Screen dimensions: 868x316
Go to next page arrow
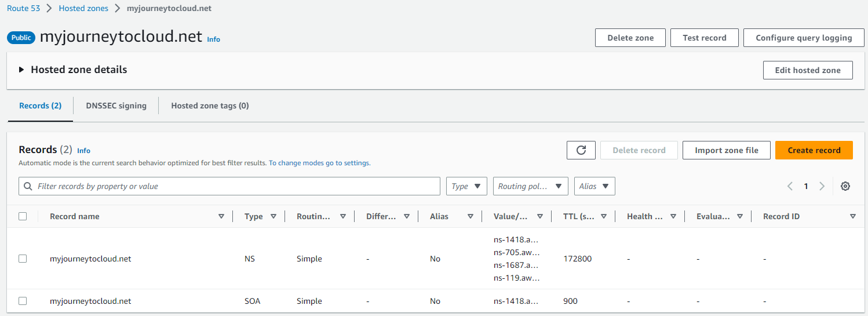pos(822,186)
